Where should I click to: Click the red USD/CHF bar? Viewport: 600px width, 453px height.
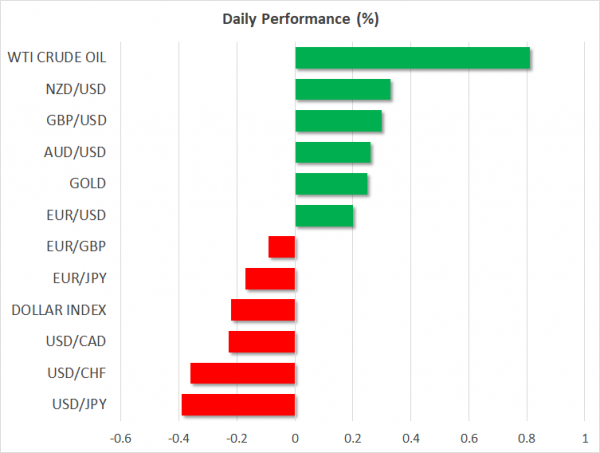click(x=243, y=373)
